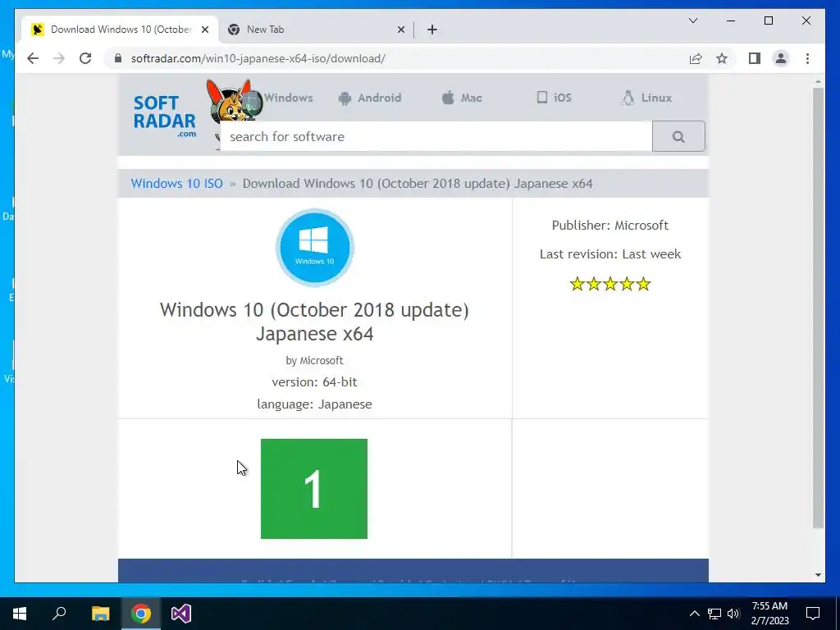Image resolution: width=840 pixels, height=630 pixels.
Task: Click the Android robot icon
Action: 345,98
